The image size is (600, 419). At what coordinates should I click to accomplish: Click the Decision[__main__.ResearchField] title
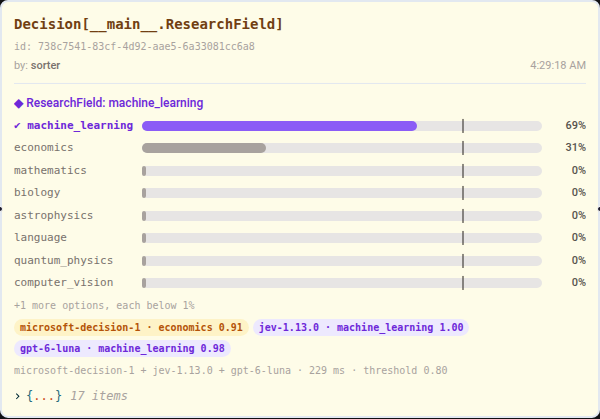[148, 24]
